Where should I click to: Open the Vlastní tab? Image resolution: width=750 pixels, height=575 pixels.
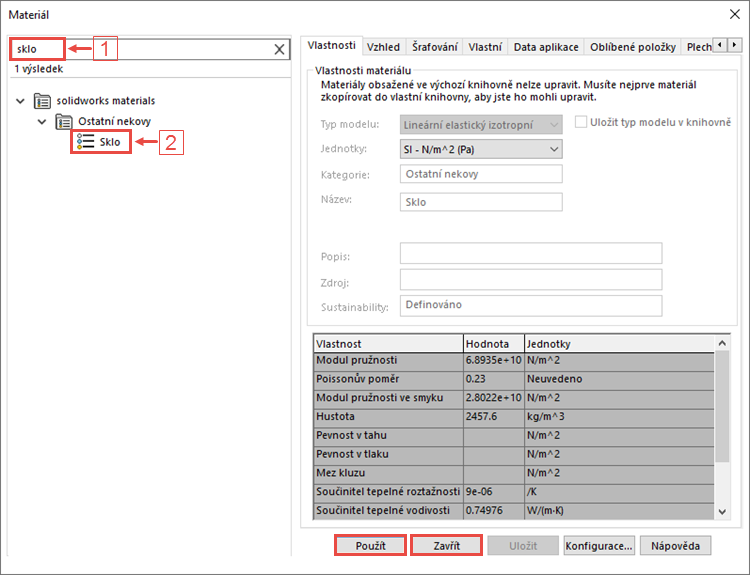(485, 47)
